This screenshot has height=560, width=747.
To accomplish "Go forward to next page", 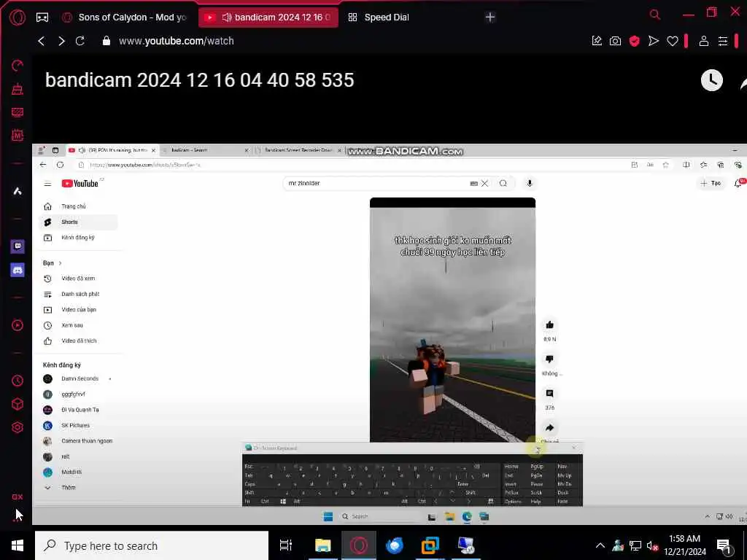I will (61, 41).
